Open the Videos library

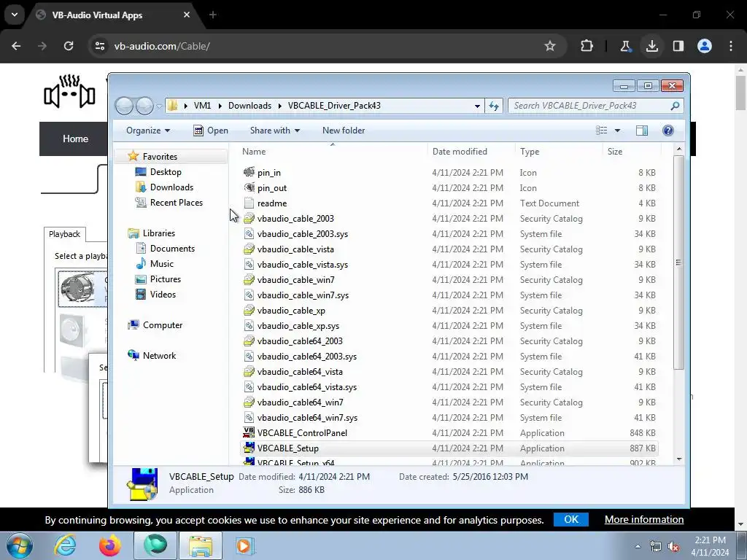point(163,295)
